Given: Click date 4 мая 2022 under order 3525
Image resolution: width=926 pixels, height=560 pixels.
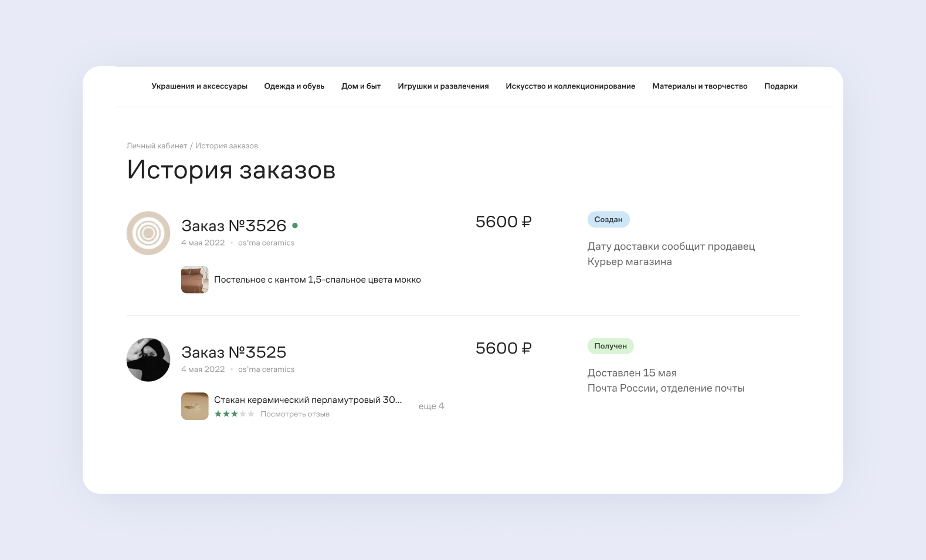Looking at the screenshot, I should (x=203, y=369).
